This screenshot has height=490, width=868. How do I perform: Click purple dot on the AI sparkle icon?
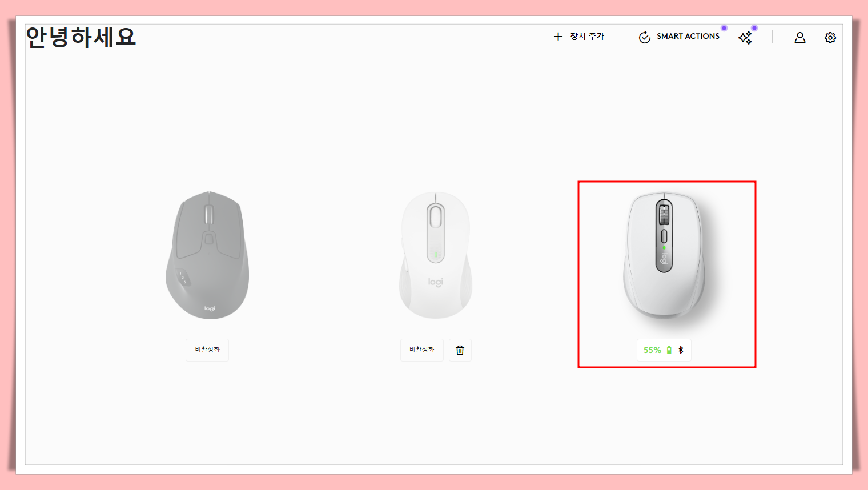coord(754,28)
